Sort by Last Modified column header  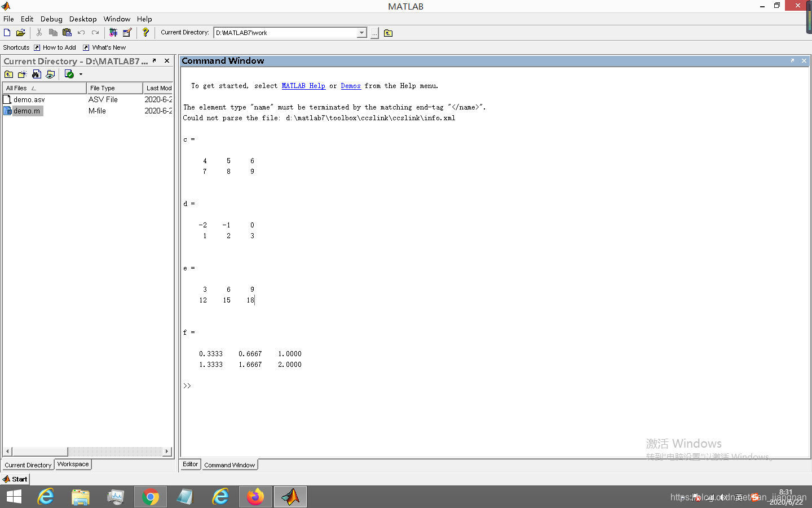tap(158, 88)
